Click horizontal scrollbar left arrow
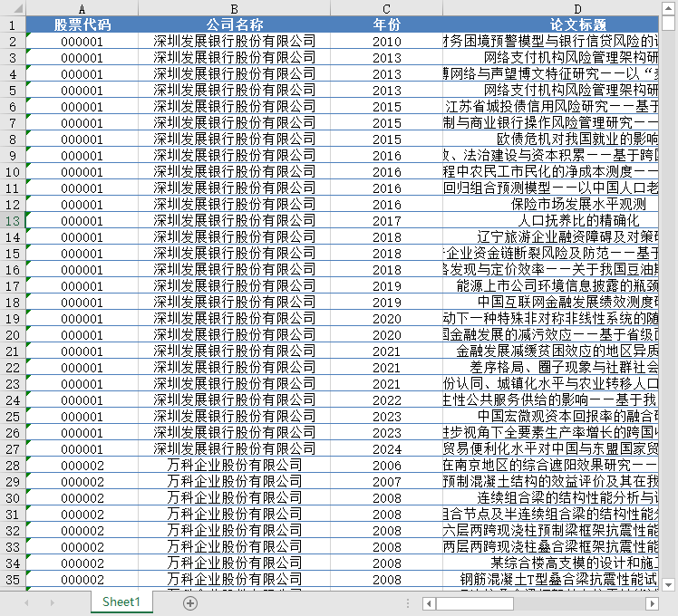678x616 pixels. pos(429,603)
